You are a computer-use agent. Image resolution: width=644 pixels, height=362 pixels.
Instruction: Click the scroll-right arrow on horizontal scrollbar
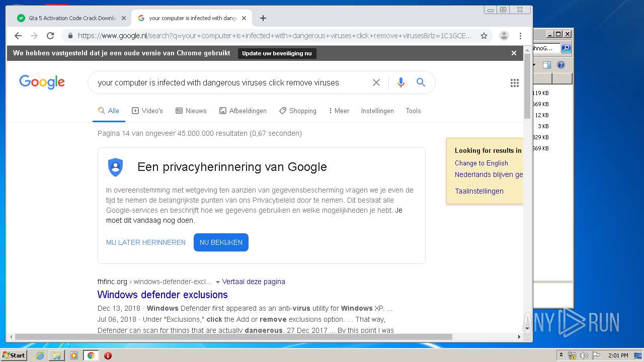[x=519, y=337]
